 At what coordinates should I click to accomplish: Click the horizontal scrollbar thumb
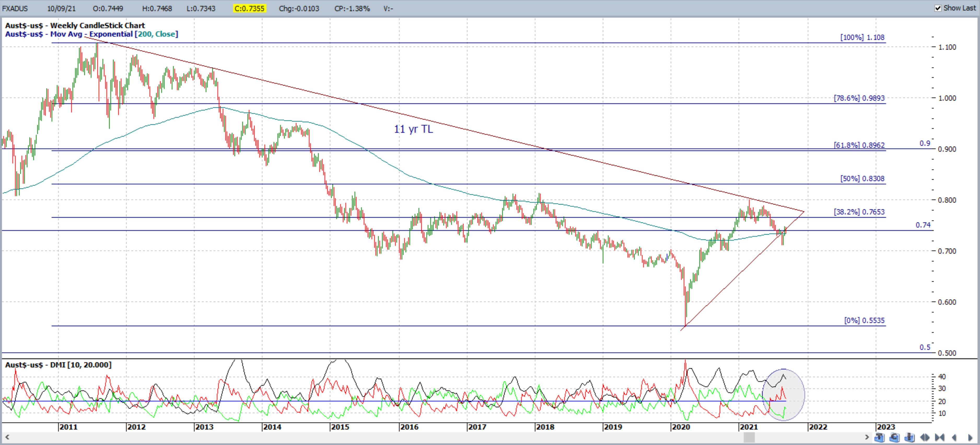749,437
